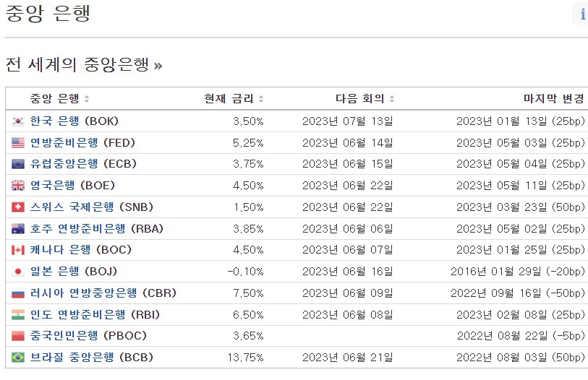This screenshot has height=380, width=588.
Task: Select RBA rate value 3.85%
Action: (248, 229)
